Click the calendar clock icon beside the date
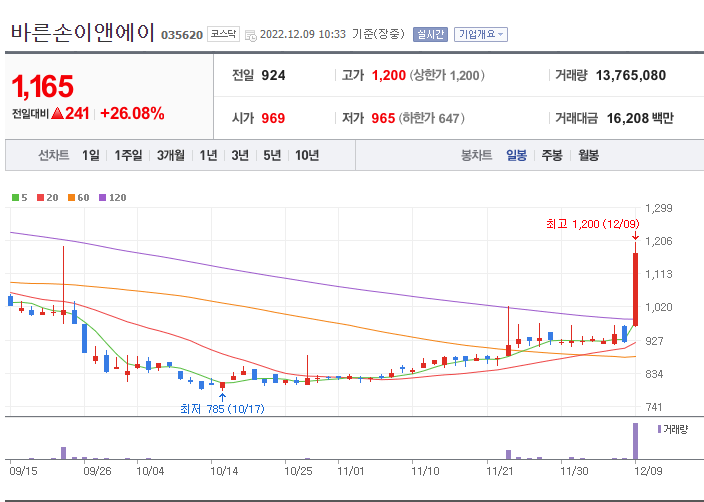Screen dimensions: 704x502 [251, 35]
